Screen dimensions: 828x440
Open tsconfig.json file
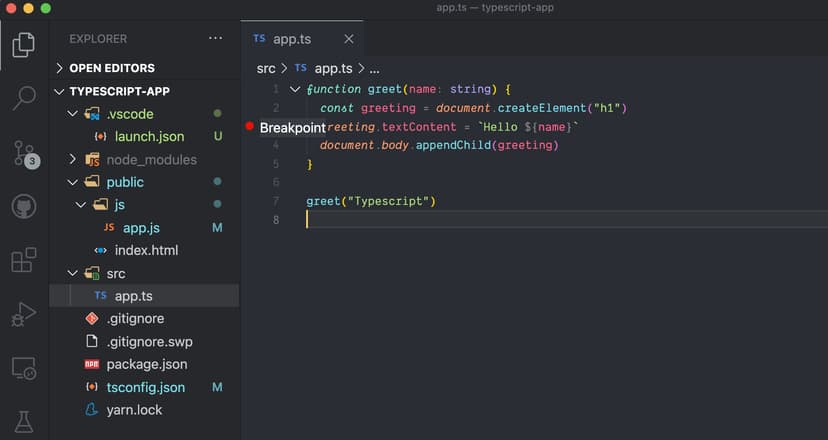(x=144, y=387)
